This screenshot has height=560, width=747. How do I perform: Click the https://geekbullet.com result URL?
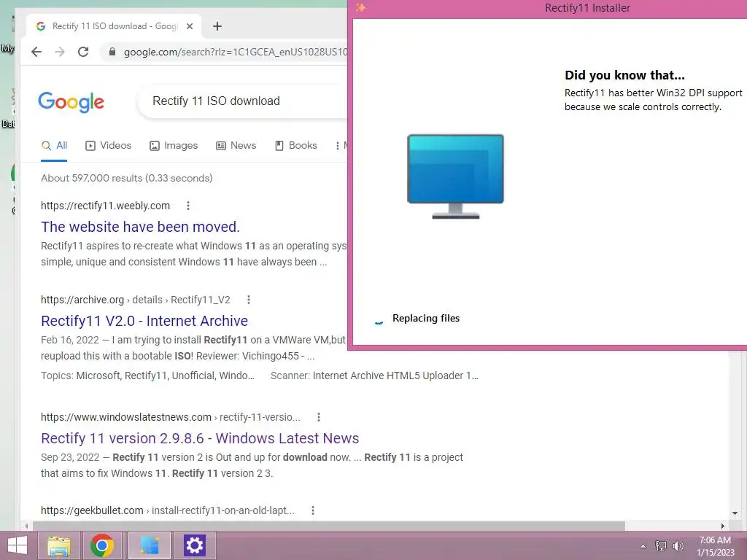click(168, 510)
